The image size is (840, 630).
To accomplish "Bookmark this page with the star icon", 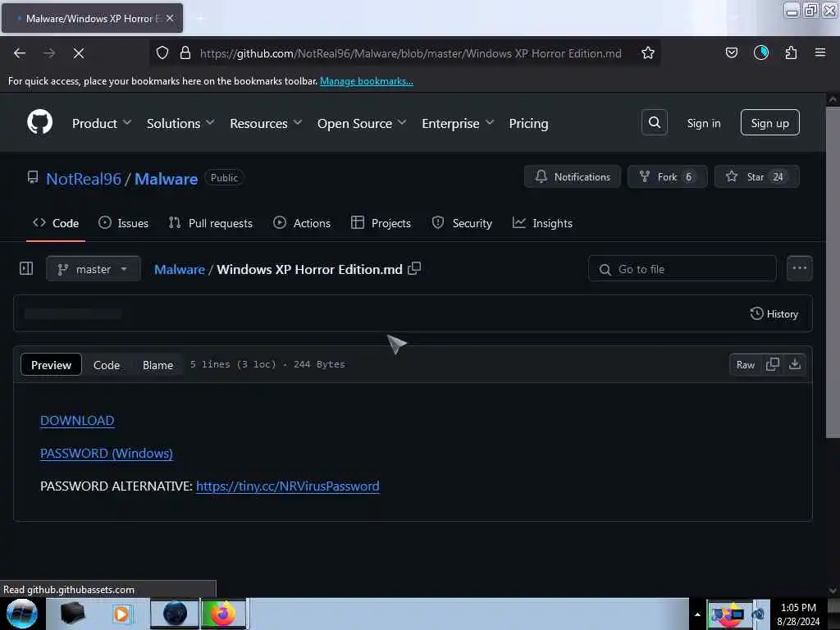I will pos(648,53).
